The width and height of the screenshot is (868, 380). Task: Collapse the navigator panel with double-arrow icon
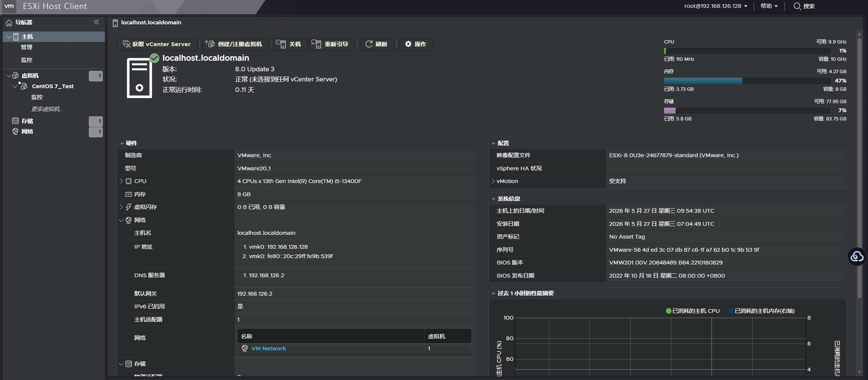click(96, 22)
